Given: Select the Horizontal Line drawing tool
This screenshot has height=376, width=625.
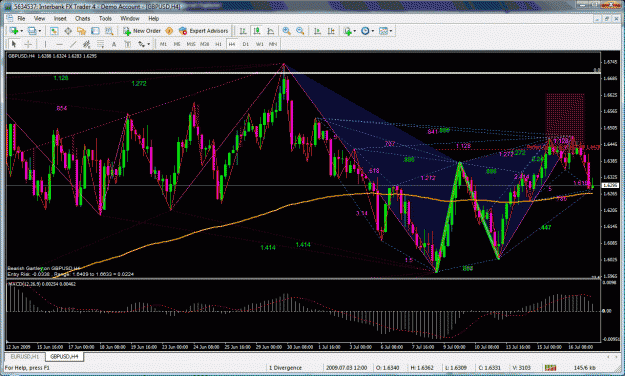Looking at the screenshot, I should click(x=59, y=44).
